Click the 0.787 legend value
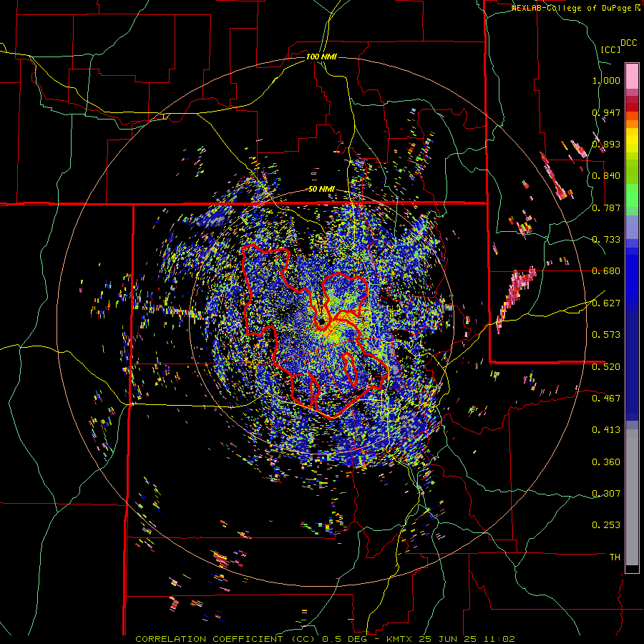The image size is (644, 644). coord(606,208)
